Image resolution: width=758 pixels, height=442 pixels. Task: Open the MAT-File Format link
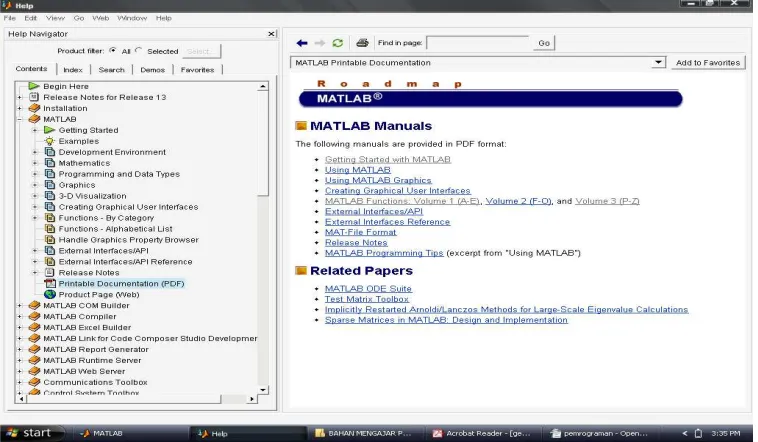[361, 232]
